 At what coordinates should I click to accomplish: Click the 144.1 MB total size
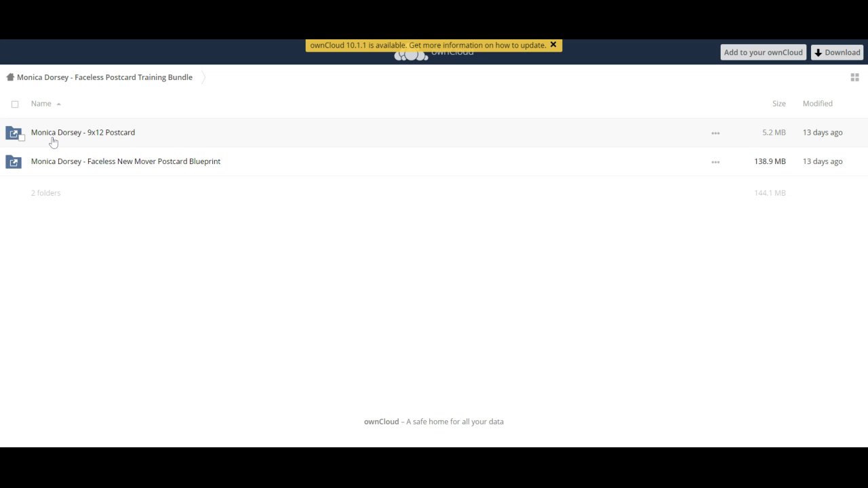(x=770, y=193)
